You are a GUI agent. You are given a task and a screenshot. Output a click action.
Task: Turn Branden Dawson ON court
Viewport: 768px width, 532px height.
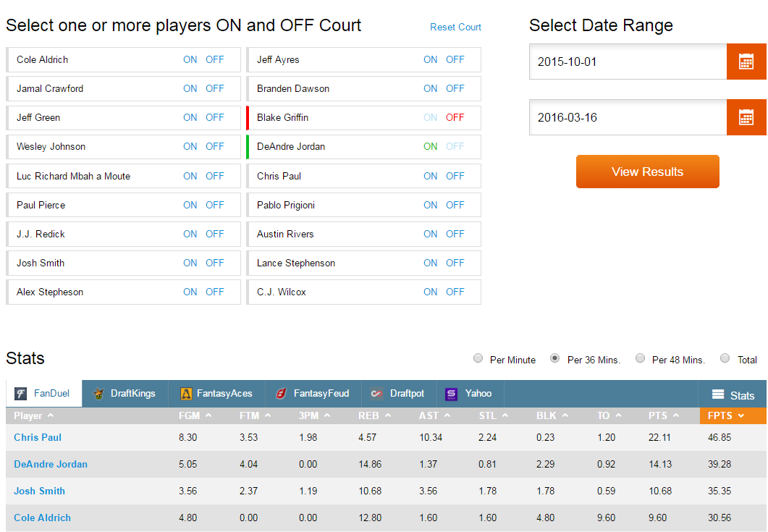tap(431, 88)
